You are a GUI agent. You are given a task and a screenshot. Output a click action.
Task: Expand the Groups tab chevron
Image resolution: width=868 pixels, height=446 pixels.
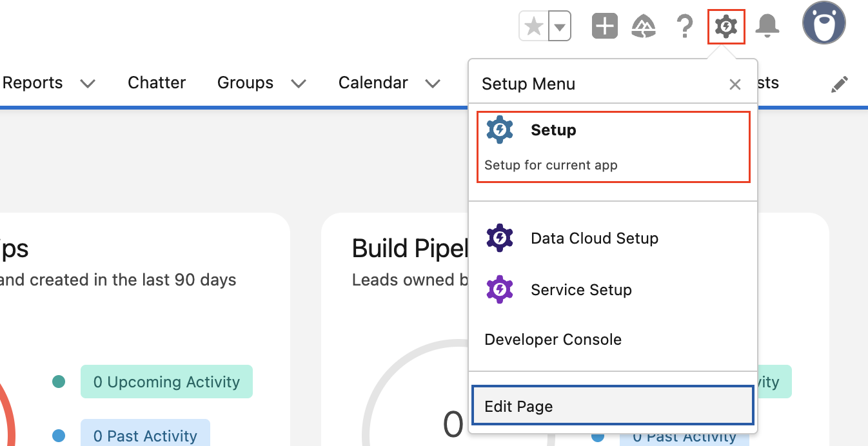click(298, 84)
